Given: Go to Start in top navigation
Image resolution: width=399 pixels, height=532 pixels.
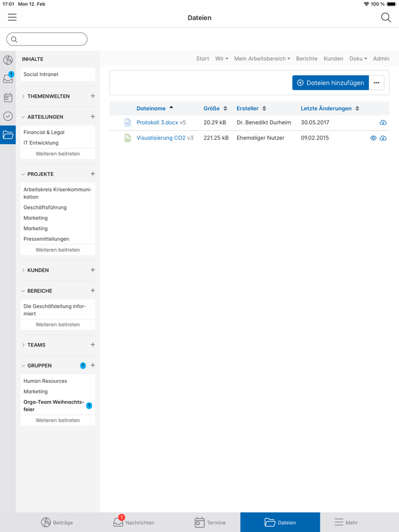Looking at the screenshot, I should (x=202, y=59).
